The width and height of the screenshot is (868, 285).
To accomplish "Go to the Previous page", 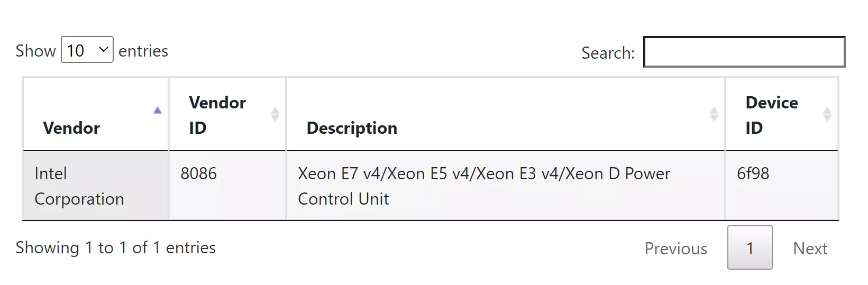I will point(675,249).
